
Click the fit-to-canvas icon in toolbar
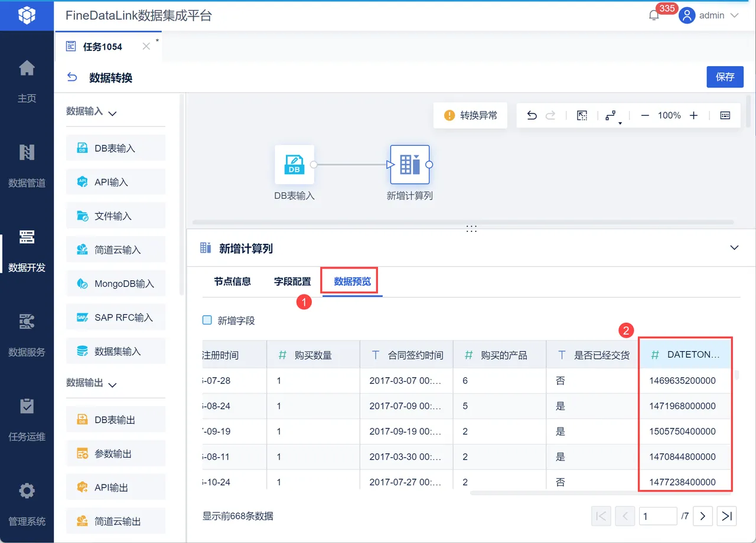582,116
